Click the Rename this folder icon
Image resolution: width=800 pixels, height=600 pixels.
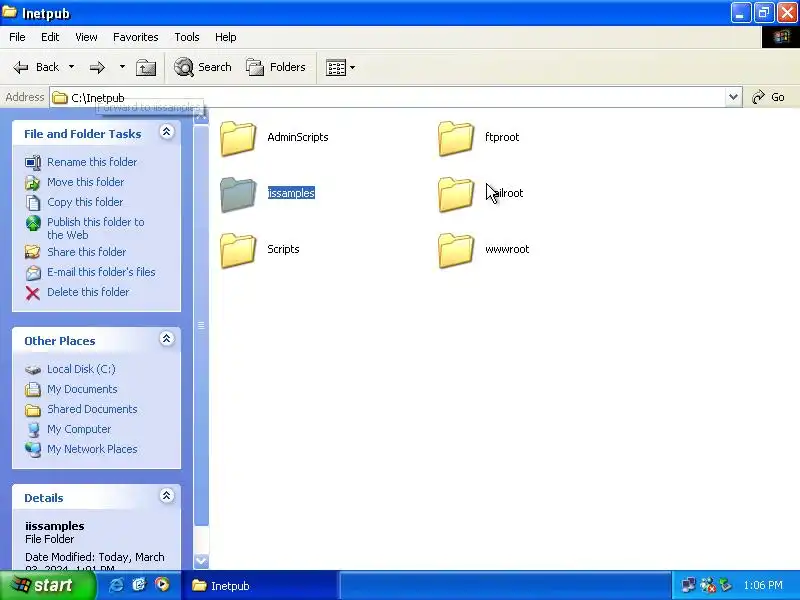(x=33, y=162)
